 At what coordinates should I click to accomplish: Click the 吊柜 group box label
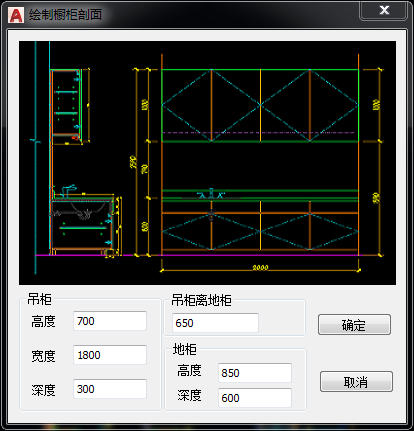pos(39,300)
